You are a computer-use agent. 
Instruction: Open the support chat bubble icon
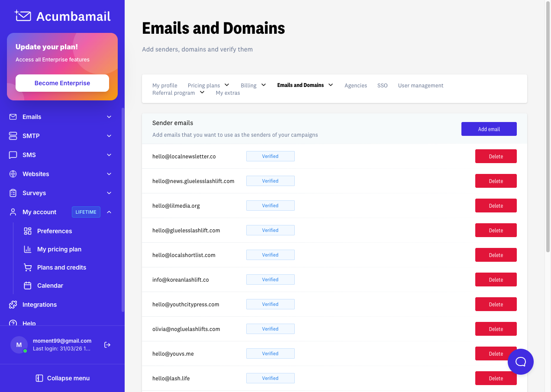(520, 361)
